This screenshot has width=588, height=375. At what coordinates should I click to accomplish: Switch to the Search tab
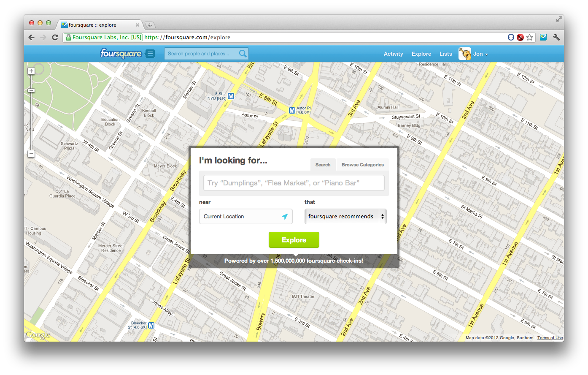[x=323, y=165]
